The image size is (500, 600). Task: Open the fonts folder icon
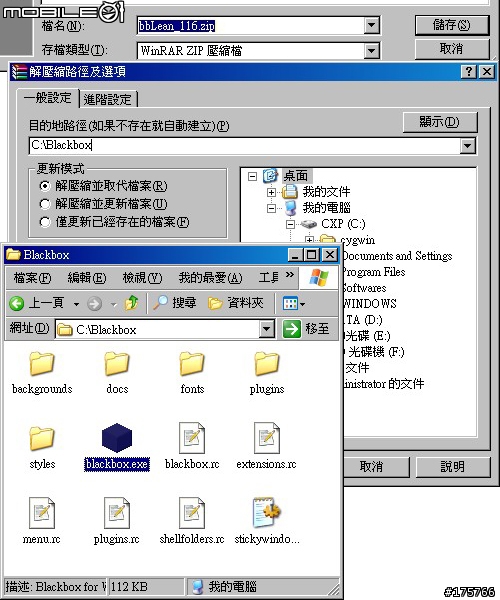[x=192, y=363]
